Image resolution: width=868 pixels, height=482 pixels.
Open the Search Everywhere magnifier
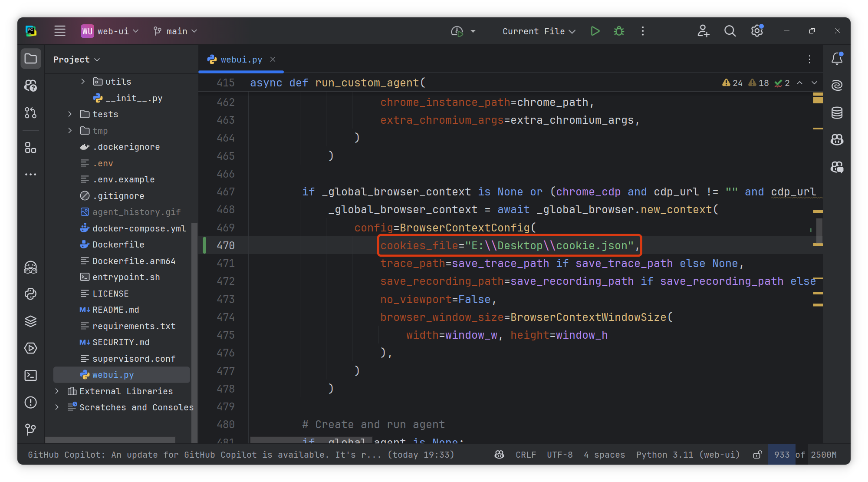point(730,31)
